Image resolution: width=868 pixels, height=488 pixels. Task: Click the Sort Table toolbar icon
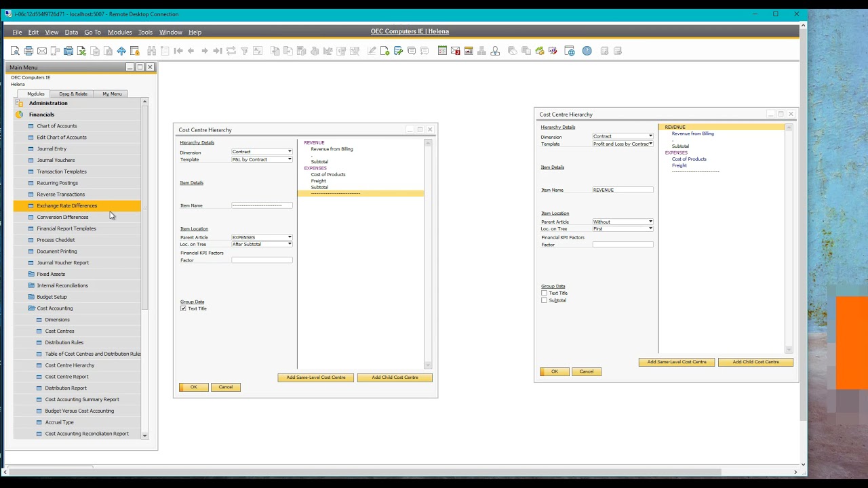coord(258,51)
